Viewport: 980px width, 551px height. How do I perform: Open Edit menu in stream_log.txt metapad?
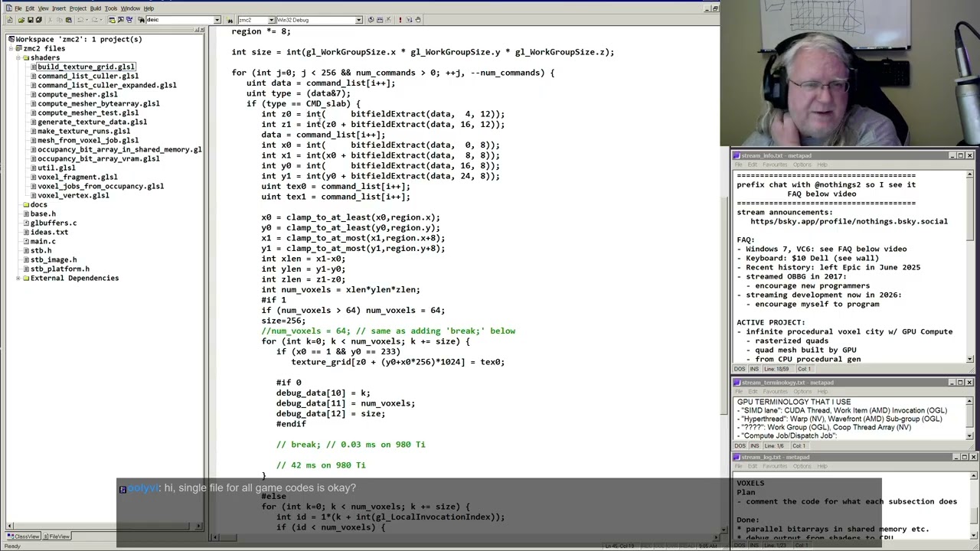pyautogui.click(x=753, y=466)
